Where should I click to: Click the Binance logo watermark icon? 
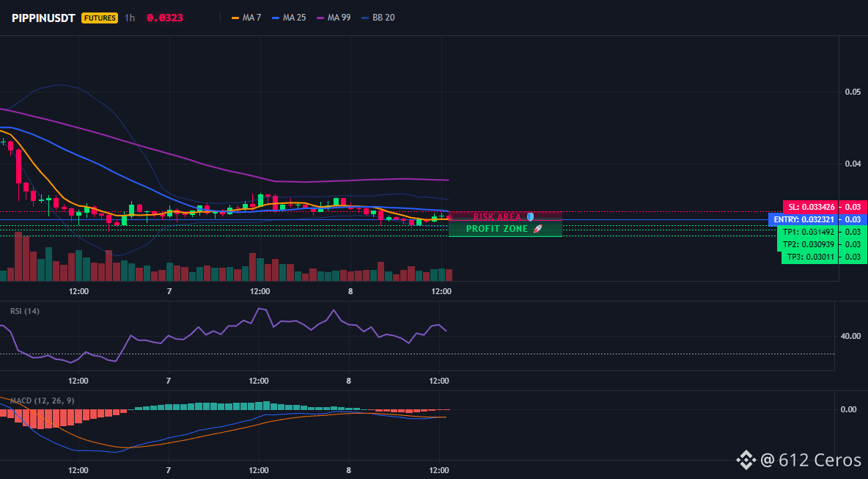click(x=746, y=459)
